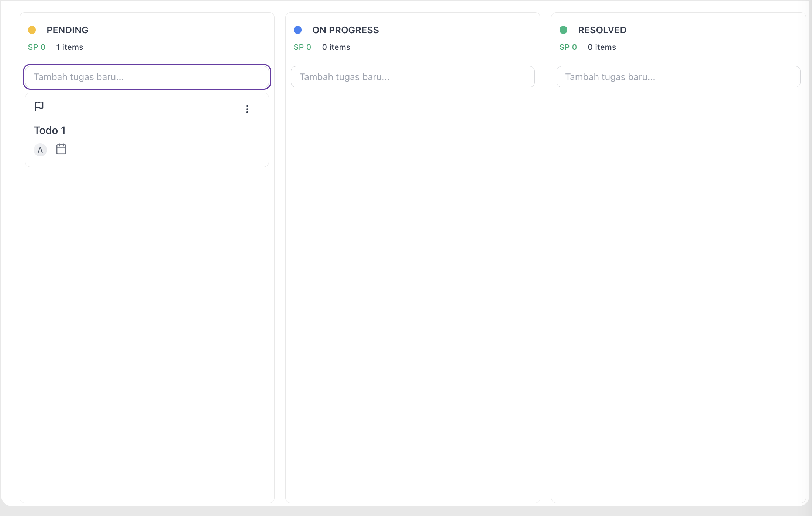Click the 0 items count in RESOLVED
This screenshot has height=516, width=812.
tap(602, 47)
